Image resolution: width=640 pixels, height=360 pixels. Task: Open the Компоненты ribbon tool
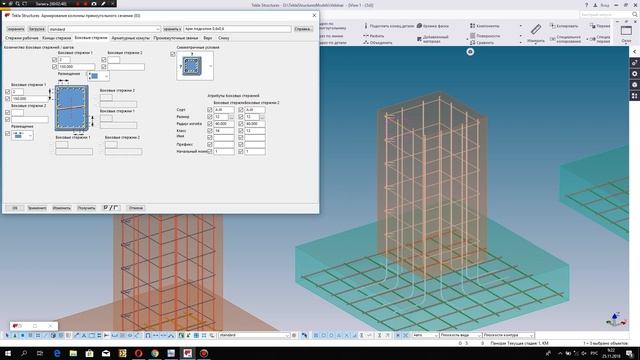click(484, 26)
